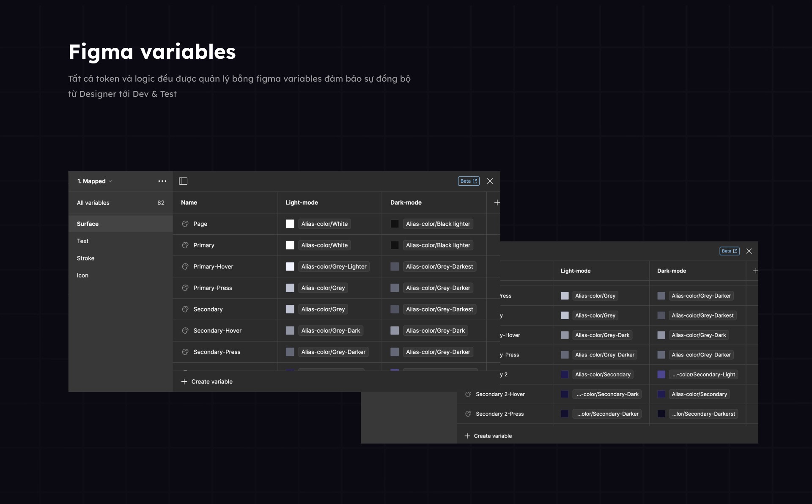Click Secondary 2-Hover's Dark-mode Alias-color/Secondary value
812x504 pixels.
[x=700, y=394]
